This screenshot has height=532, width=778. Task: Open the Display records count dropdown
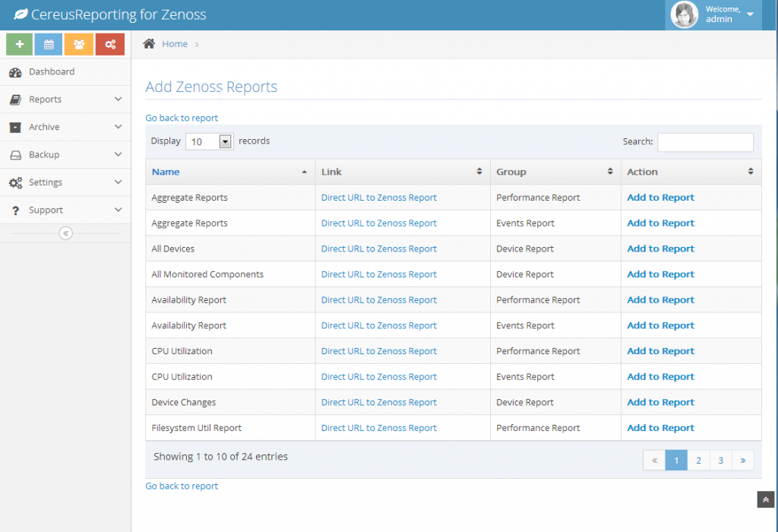pyautogui.click(x=210, y=141)
